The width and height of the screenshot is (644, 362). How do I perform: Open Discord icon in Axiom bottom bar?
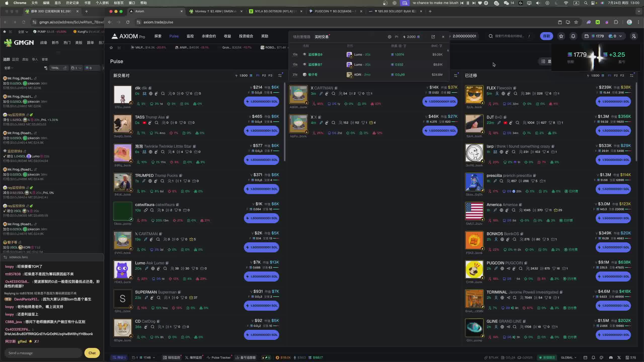pyautogui.click(x=611, y=357)
